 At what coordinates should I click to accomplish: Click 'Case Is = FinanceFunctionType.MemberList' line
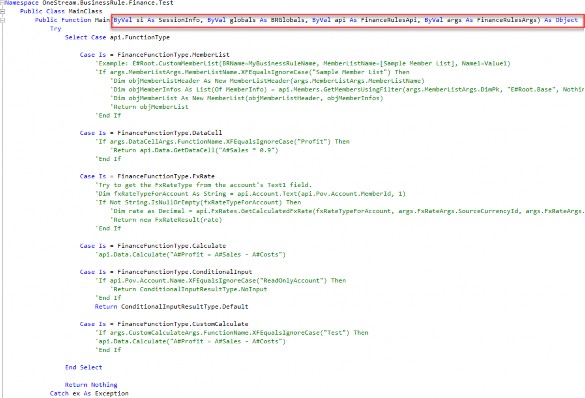[x=154, y=55]
